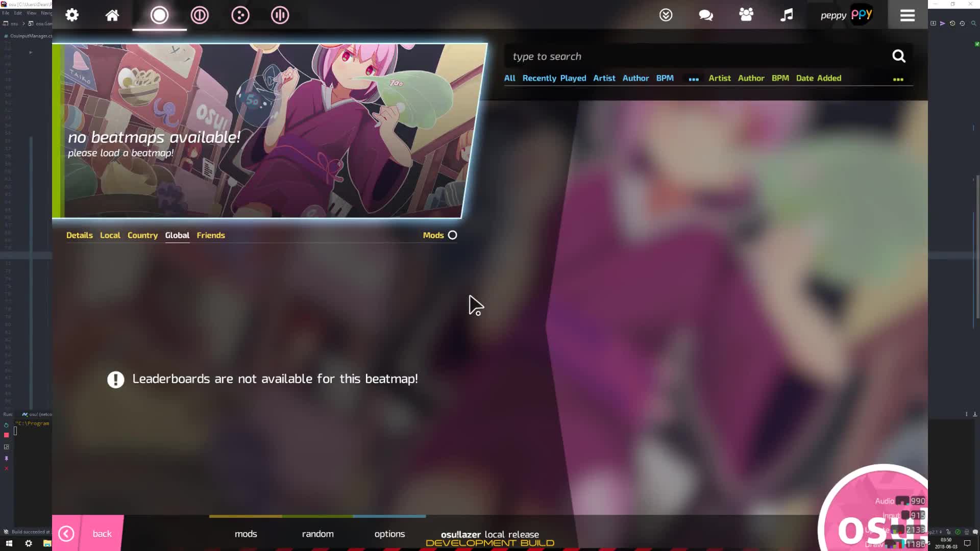Click the search magnifier icon

[x=899, y=56]
